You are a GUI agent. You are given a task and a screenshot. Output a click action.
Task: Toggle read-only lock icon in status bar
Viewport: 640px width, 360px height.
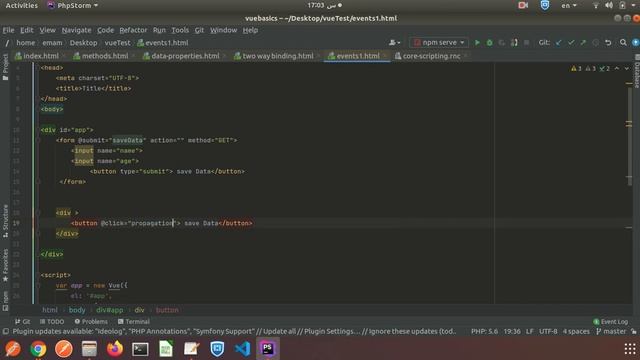pyautogui.click(x=634, y=332)
